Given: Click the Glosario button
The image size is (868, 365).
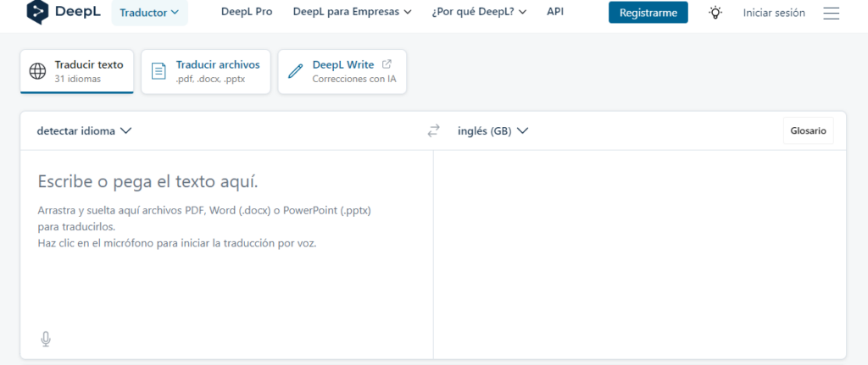Looking at the screenshot, I should (808, 131).
